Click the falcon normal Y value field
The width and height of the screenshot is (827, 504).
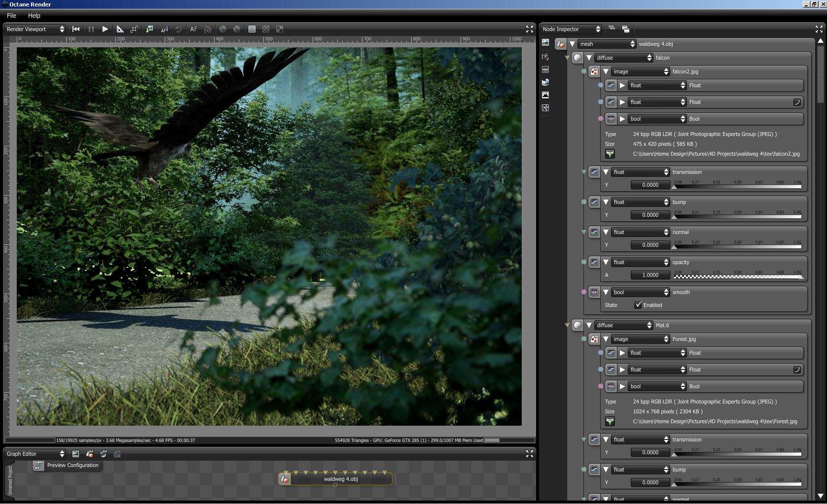(650, 245)
